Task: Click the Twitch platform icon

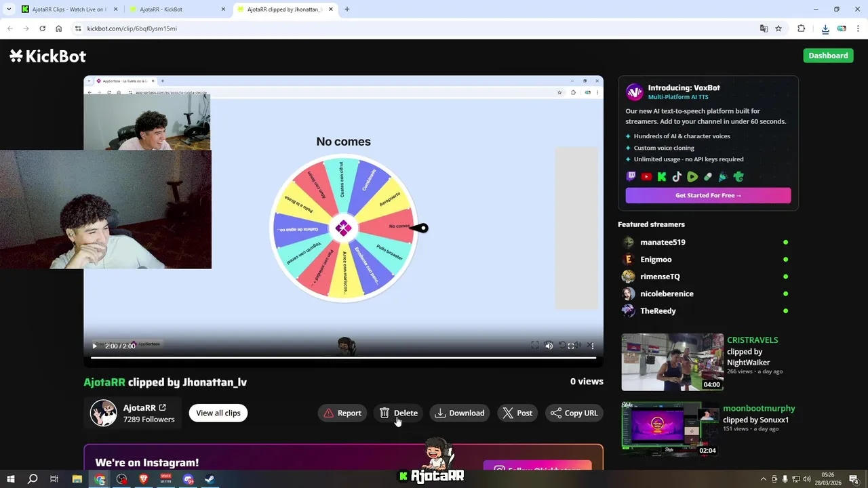Action: pos(631,177)
